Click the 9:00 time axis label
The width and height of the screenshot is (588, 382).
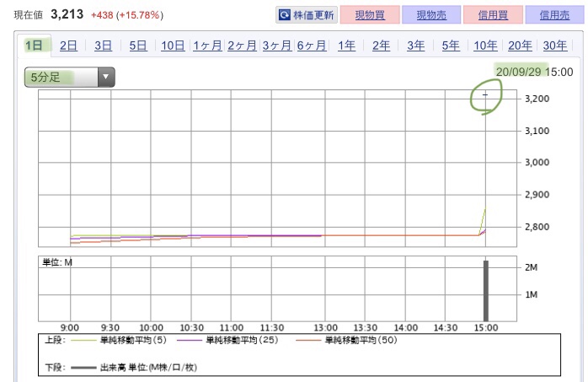coord(70,328)
